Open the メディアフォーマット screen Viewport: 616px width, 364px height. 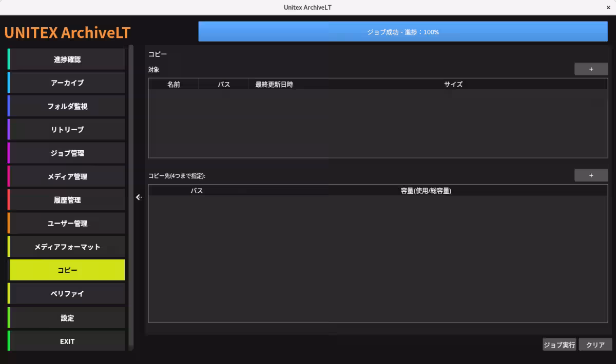coord(66,247)
